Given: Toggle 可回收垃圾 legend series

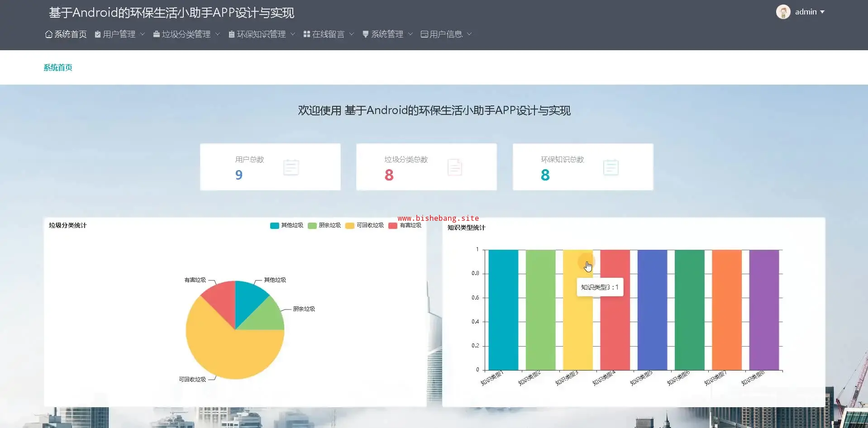Looking at the screenshot, I should coord(365,225).
